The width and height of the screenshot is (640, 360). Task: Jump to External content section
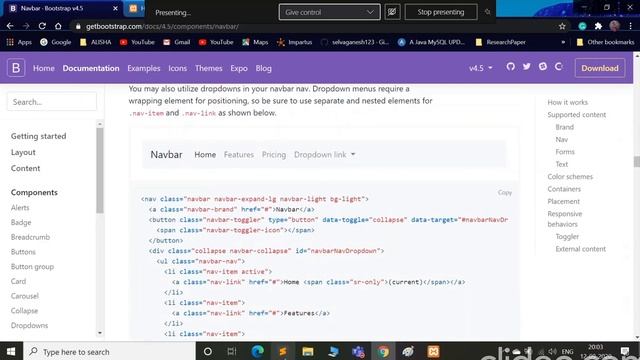coord(580,249)
